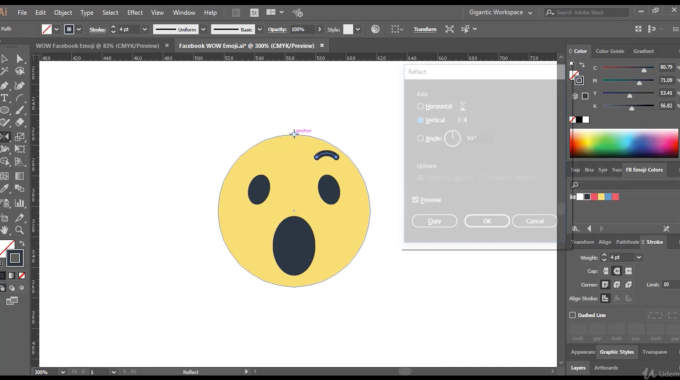Select the Type tool
This screenshot has height=380, width=680.
pos(4,98)
